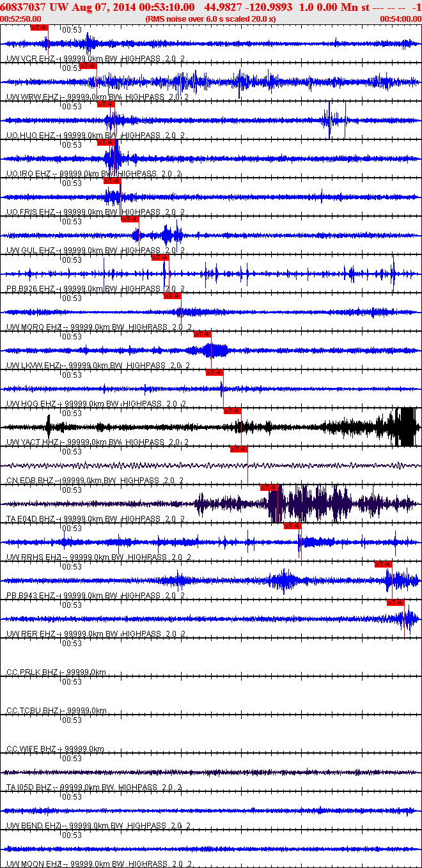The width and height of the screenshot is (422, 868).
Task: Select the CC TCBU BHZ station label
Action: point(56,710)
